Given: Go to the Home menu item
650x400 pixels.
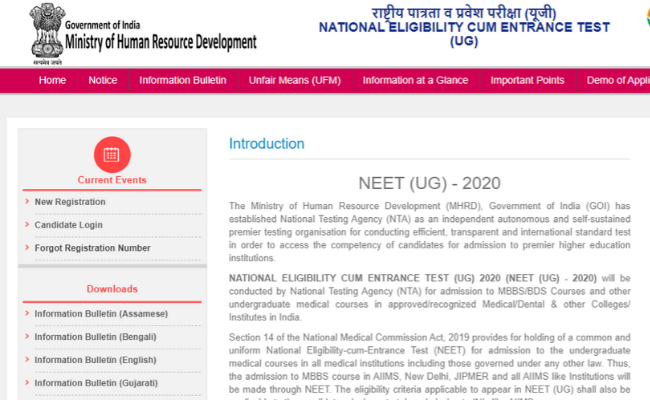Looking at the screenshot, I should [52, 80].
